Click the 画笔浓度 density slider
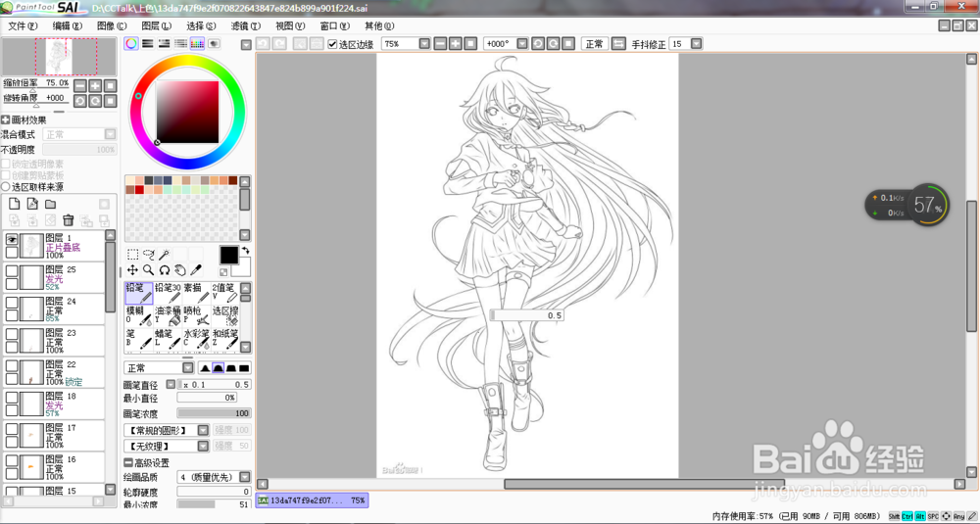 pos(215,413)
